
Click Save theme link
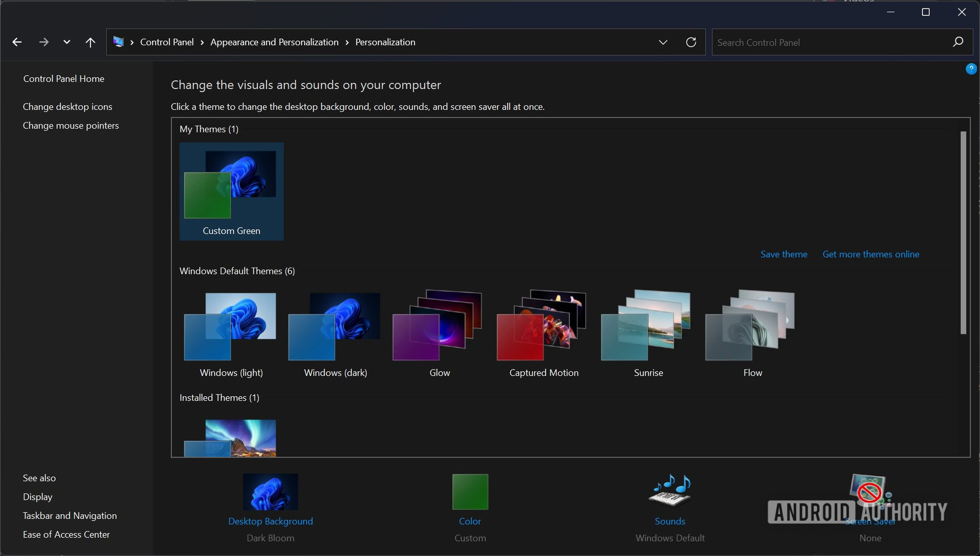784,253
